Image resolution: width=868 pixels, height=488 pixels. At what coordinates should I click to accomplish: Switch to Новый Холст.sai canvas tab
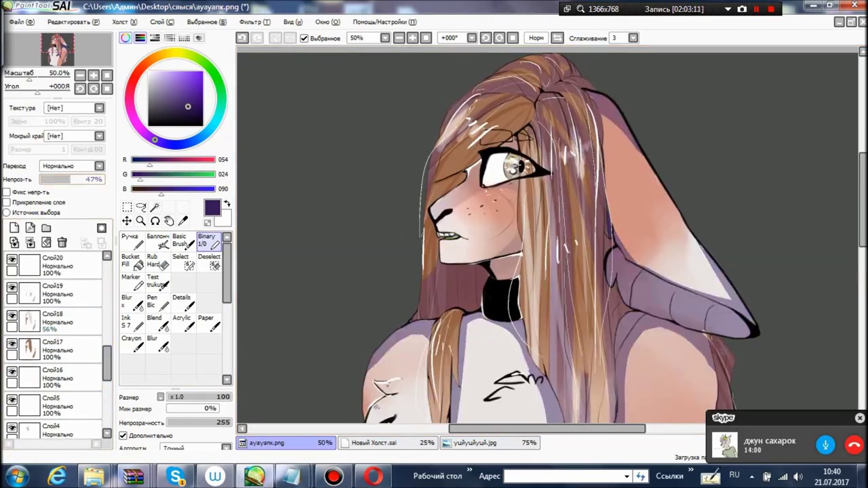388,443
